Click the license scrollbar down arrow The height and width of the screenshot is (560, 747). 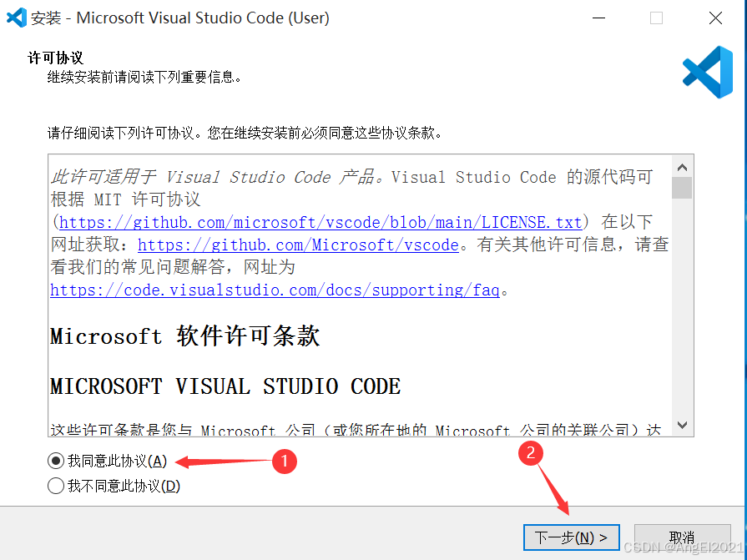(x=682, y=425)
